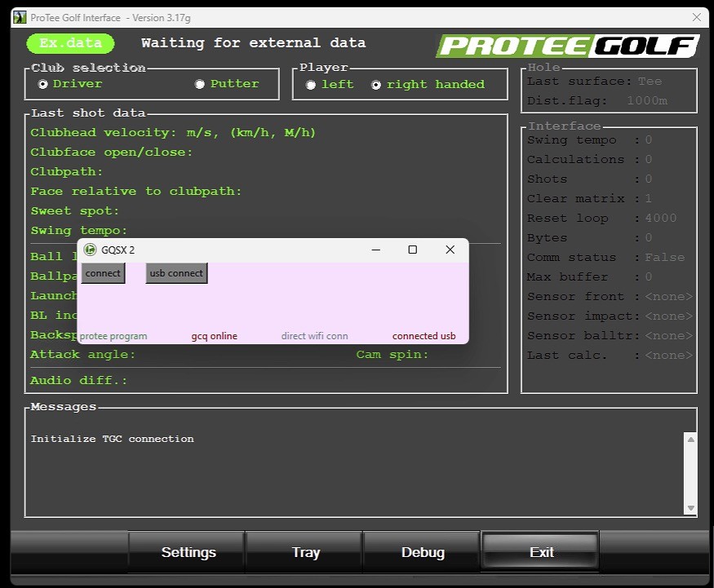Click the green Ex.data button
This screenshot has height=588, width=714.
[70, 43]
